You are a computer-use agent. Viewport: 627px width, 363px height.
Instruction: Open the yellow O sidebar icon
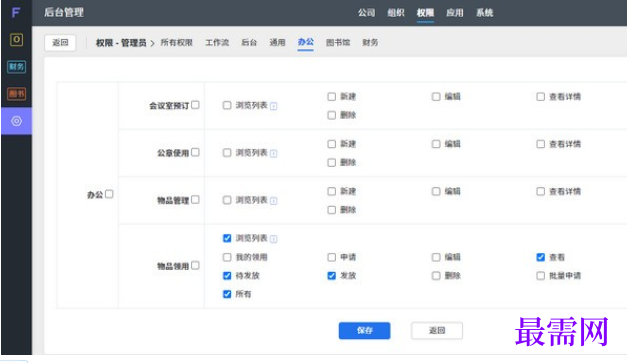(16, 40)
